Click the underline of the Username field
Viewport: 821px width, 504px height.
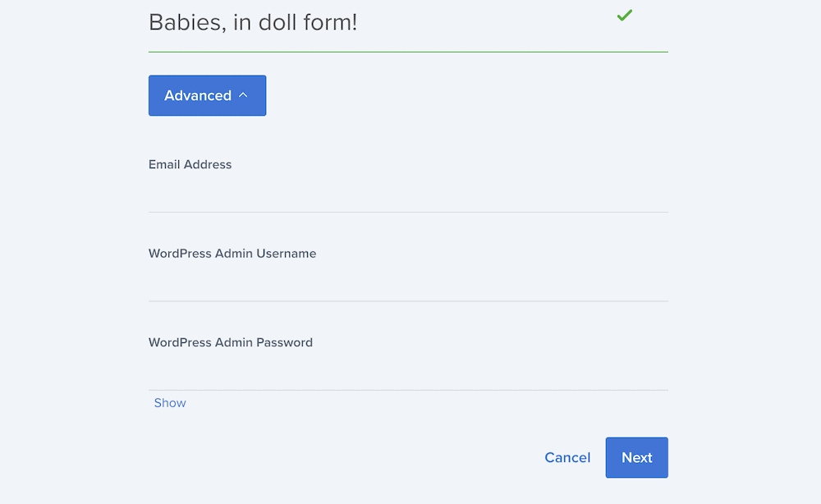tap(408, 301)
